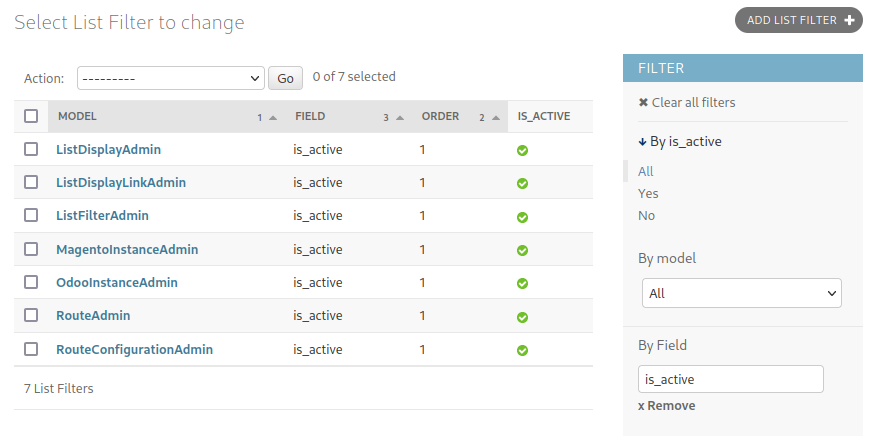Filter is_active by Yes
Viewport: 877px width, 444px height.
tap(648, 193)
